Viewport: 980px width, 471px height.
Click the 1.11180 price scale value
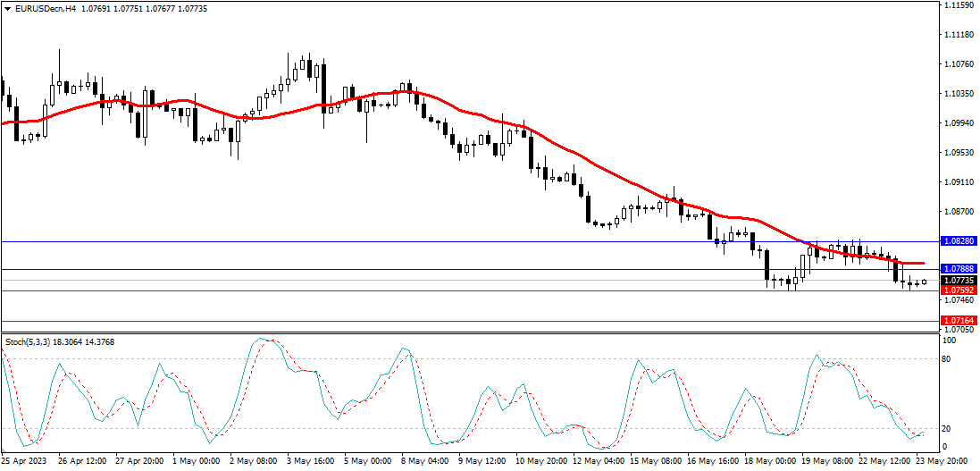pyautogui.click(x=960, y=34)
